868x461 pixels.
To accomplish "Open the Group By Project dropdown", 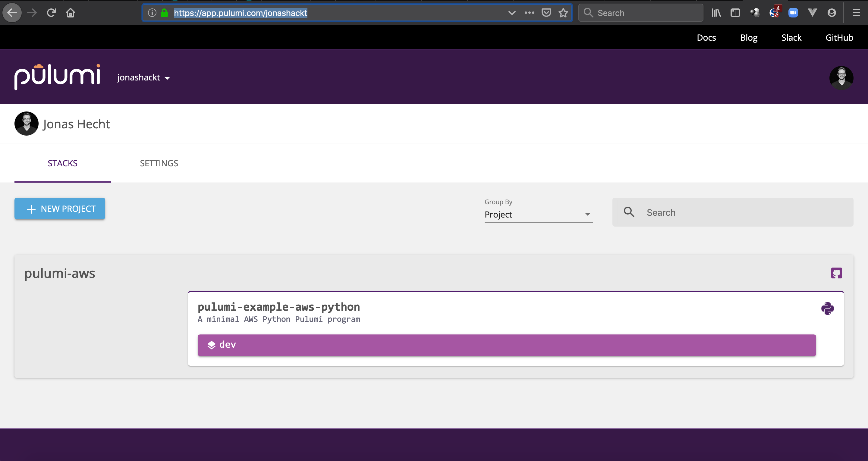I will coord(537,214).
